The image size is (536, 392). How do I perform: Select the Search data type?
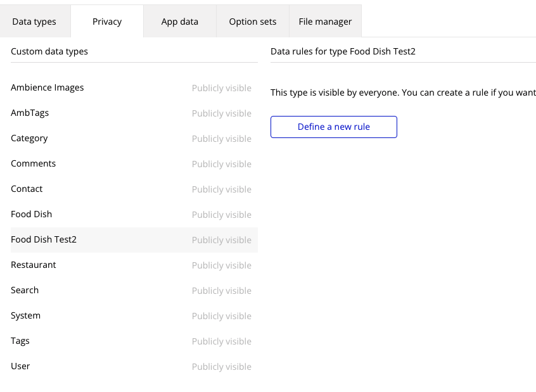(x=134, y=290)
